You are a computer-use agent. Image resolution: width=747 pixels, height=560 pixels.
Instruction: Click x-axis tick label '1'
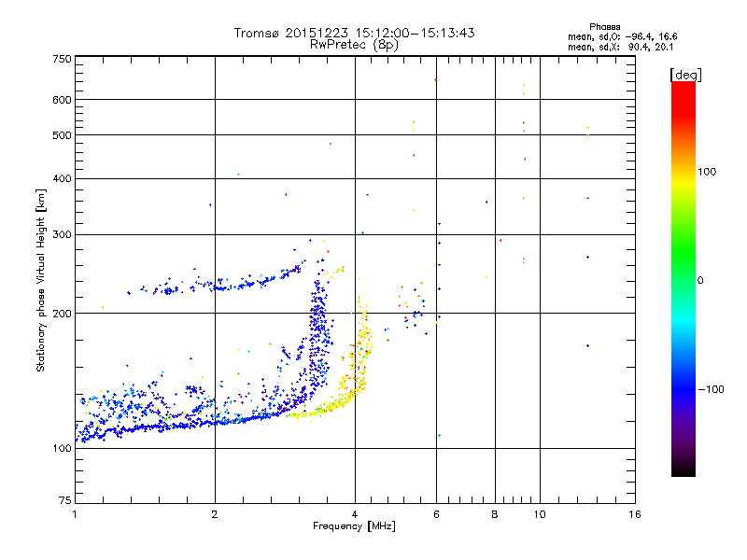tap(75, 514)
